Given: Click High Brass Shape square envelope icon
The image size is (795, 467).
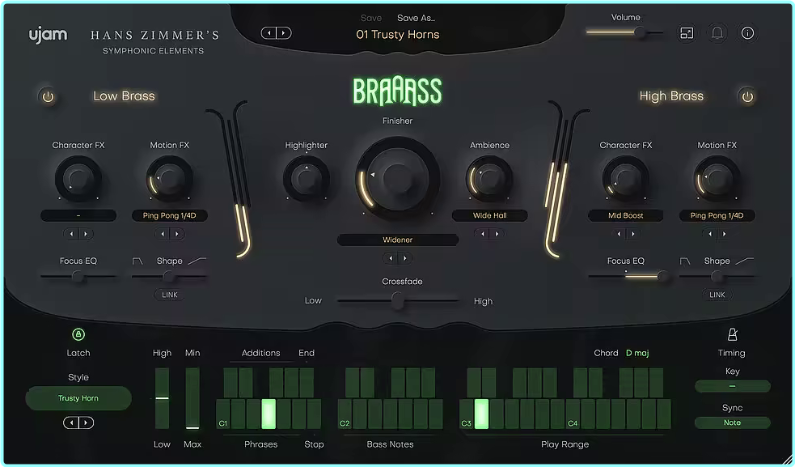Looking at the screenshot, I should pos(685,261).
